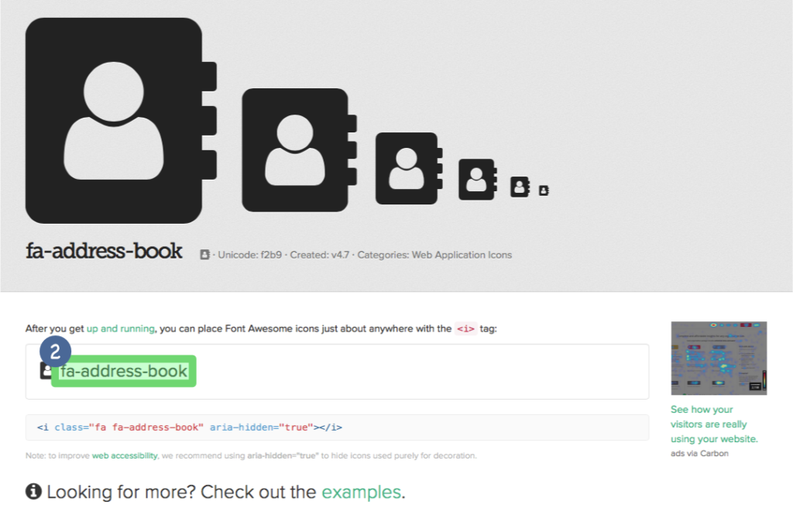793x532 pixels.
Task: Click the small icon before Unicode text
Action: (x=204, y=254)
